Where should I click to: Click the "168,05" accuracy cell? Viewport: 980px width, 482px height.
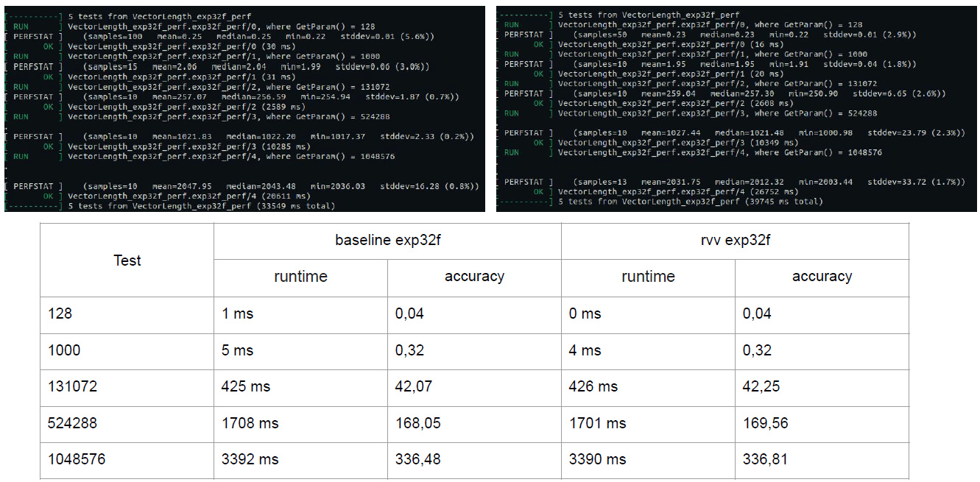(474, 423)
